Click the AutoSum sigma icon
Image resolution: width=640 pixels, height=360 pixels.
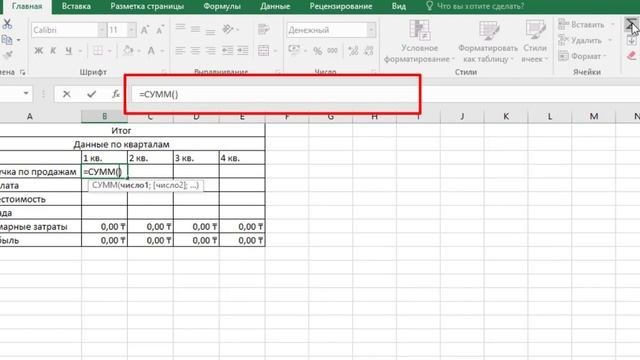[631, 24]
